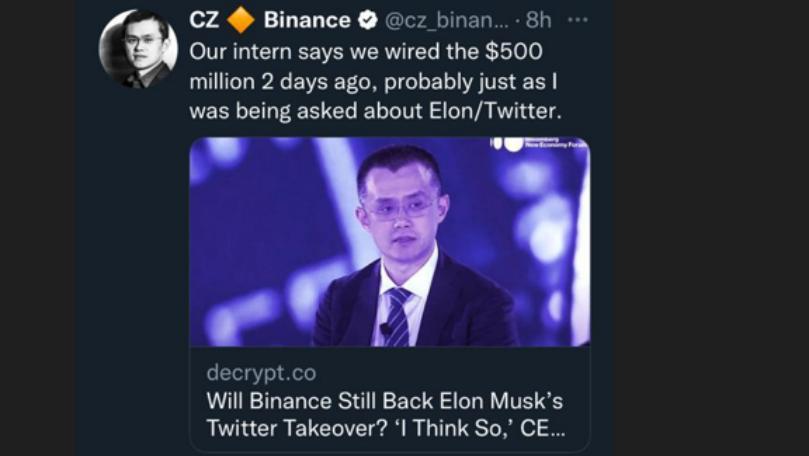Screen dimensions: 809x456
Task: Click the orange diamond emoji beside CZ
Action: pos(240,20)
